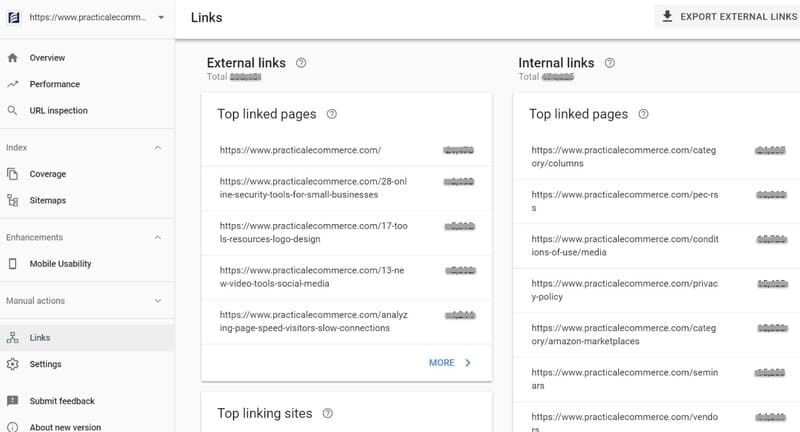Image resolution: width=800 pixels, height=432 pixels.
Task: Click the Settings gear icon
Action: click(x=12, y=364)
